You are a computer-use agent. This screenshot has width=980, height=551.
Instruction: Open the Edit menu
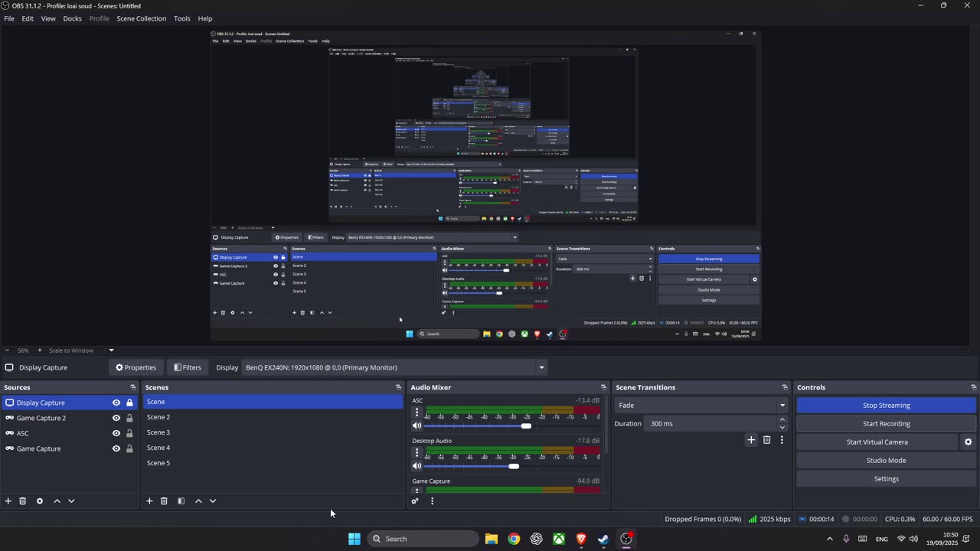click(x=28, y=18)
